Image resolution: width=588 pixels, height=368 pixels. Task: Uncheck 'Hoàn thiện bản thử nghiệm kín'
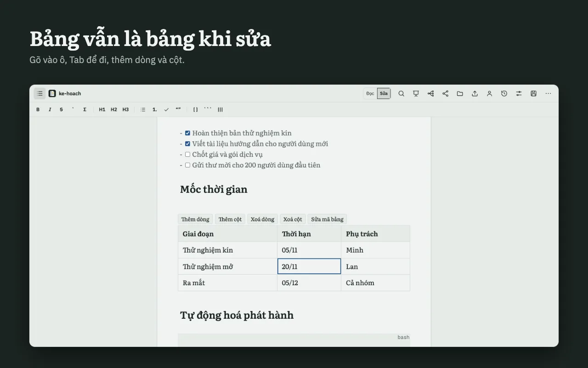tap(187, 133)
